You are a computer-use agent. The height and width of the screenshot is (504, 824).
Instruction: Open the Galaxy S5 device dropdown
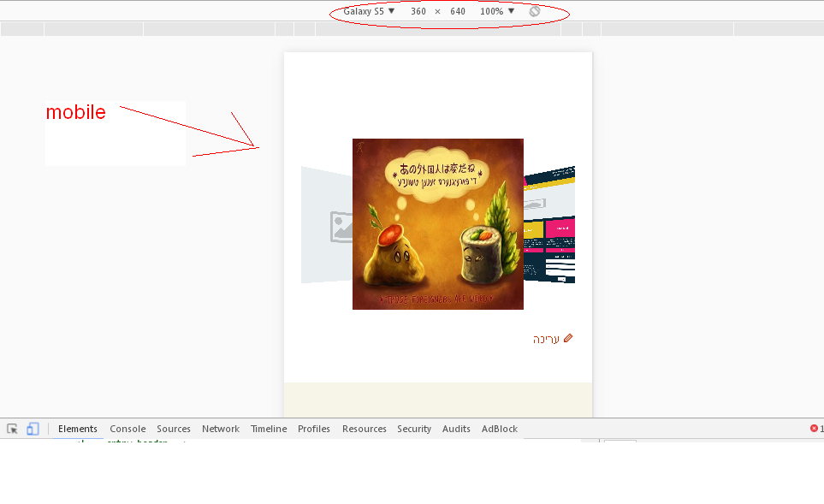tap(369, 11)
